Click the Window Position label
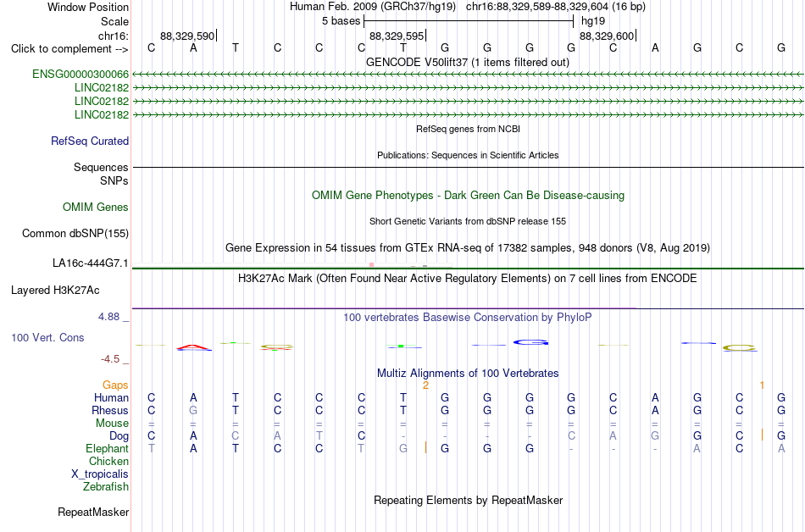The height and width of the screenshot is (532, 805). pos(88,7)
